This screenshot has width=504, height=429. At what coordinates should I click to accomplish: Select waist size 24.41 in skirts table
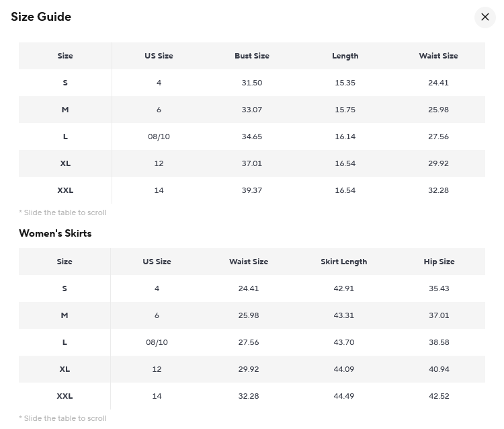pos(249,288)
